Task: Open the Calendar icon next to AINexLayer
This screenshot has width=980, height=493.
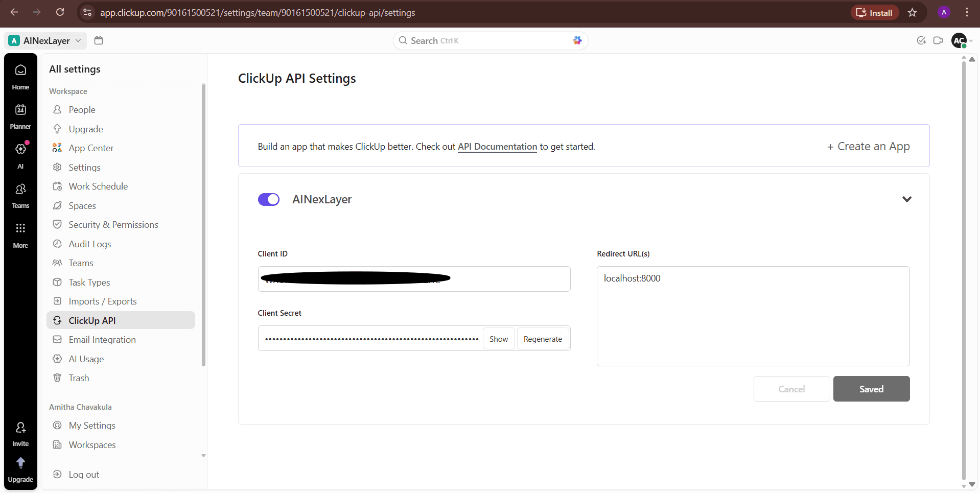Action: pyautogui.click(x=98, y=40)
